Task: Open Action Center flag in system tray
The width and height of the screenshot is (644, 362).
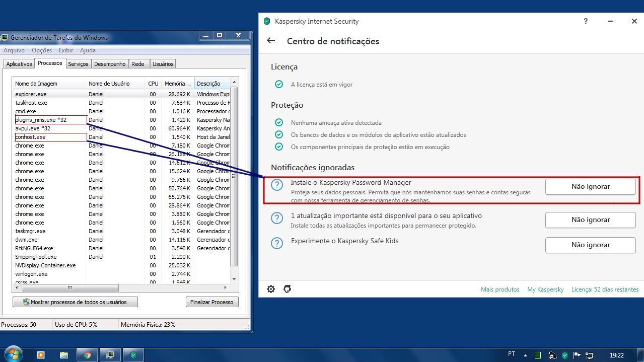Action: (x=578, y=355)
